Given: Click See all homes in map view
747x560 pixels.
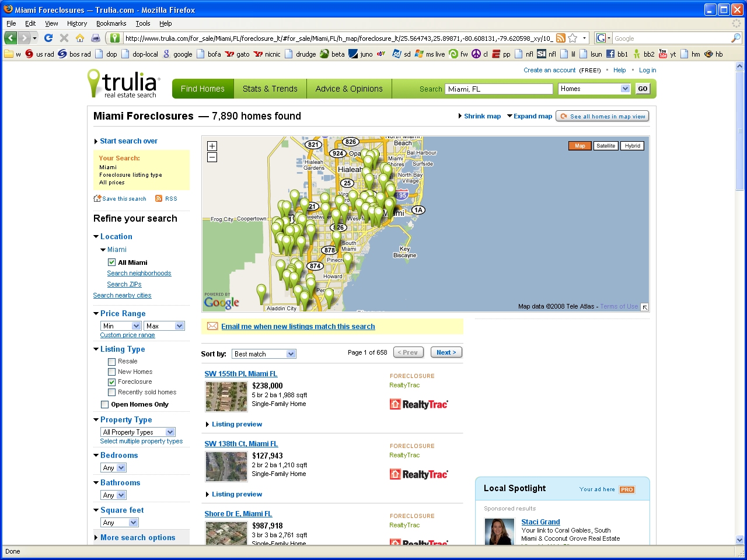Looking at the screenshot, I should point(602,116).
